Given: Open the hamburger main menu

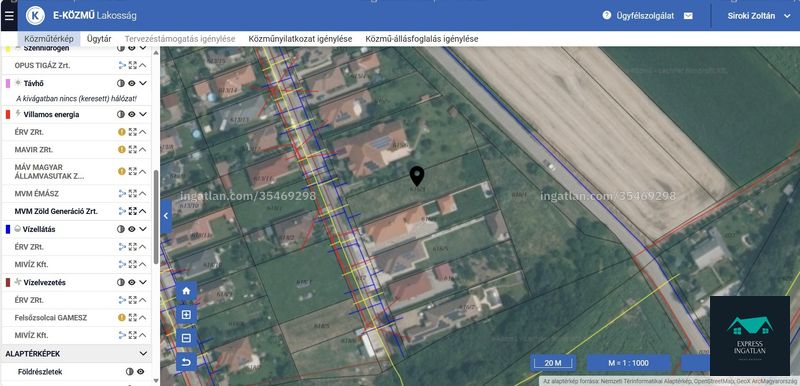Looking at the screenshot, I should click(x=9, y=16).
